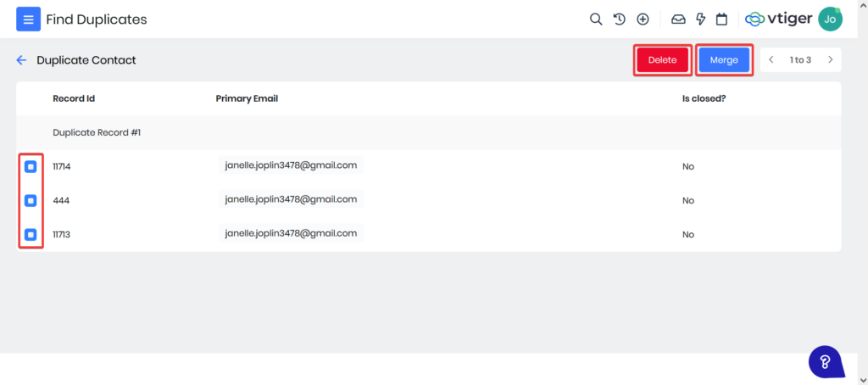This screenshot has width=868, height=385.
Task: Click the lightning bolt actions icon
Action: tap(701, 19)
